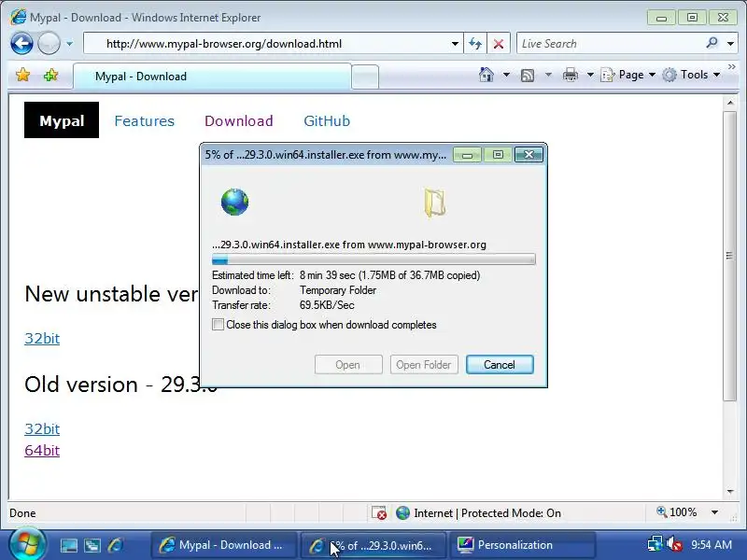The height and width of the screenshot is (560, 747).
Task: Click the vertical scrollbar thumb
Action: [730, 256]
